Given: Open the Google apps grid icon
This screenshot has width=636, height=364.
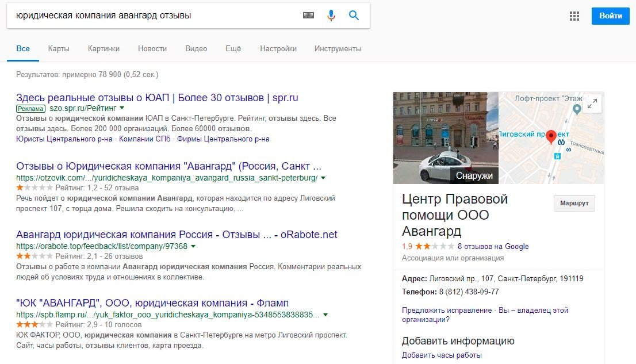Looking at the screenshot, I should [x=574, y=16].
